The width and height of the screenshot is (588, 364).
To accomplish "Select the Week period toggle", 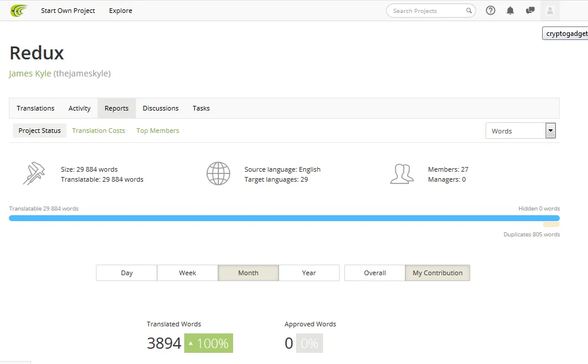I will [x=188, y=273].
